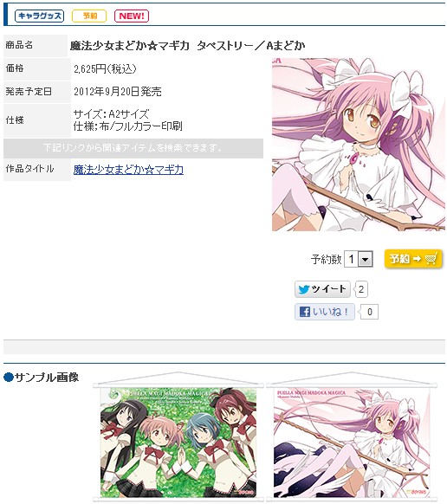Screen dimensions: 447x504
Task: Click the gray related-items notice bar
Action: point(133,148)
